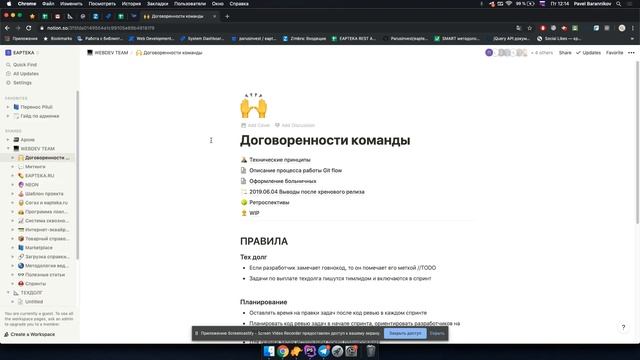This screenshot has width=640, height=360.
Task: Click Favorite in top bar
Action: pyautogui.click(x=614, y=53)
